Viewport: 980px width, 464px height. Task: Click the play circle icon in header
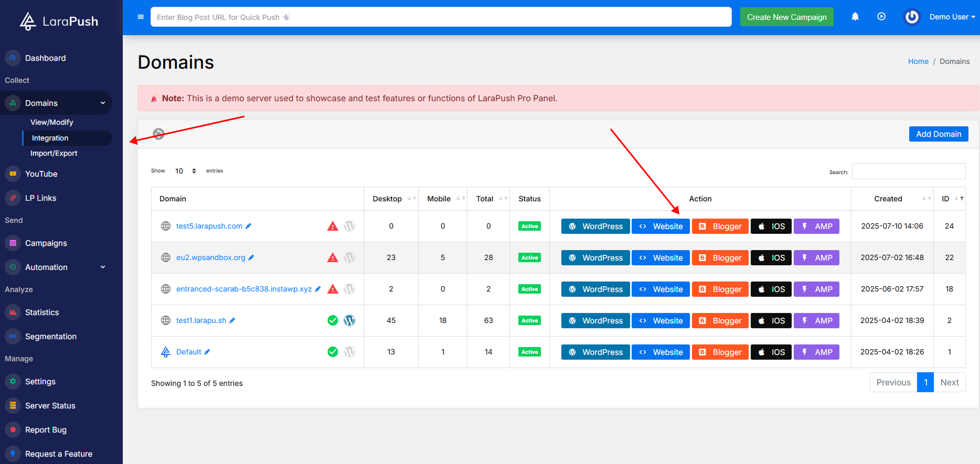click(x=881, y=17)
